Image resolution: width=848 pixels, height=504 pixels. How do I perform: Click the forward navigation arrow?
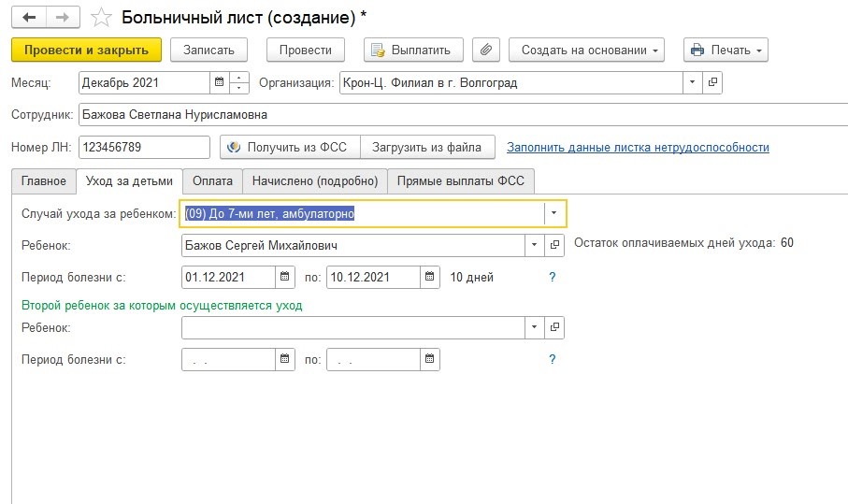[64, 18]
